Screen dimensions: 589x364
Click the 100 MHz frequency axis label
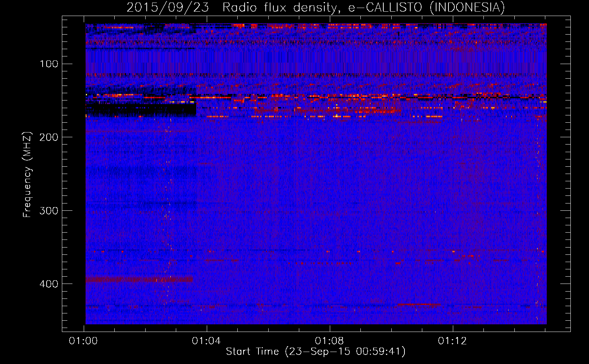(49, 64)
